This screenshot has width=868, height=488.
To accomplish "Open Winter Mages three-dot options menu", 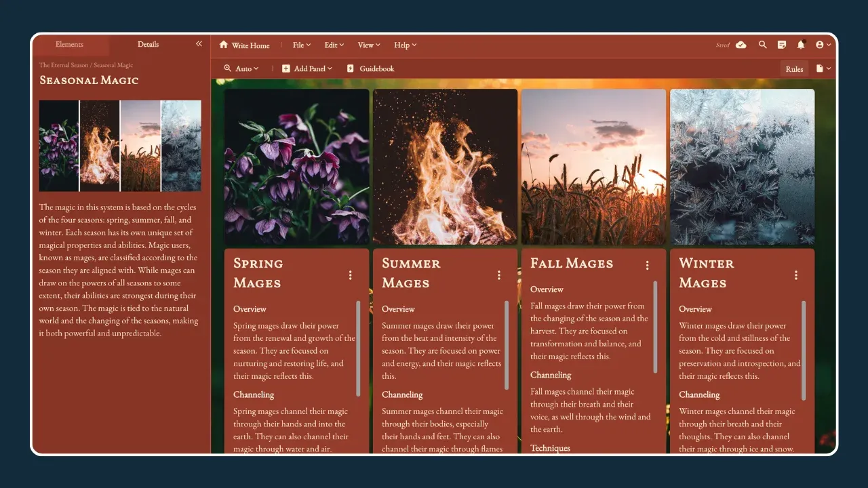I will (795, 275).
